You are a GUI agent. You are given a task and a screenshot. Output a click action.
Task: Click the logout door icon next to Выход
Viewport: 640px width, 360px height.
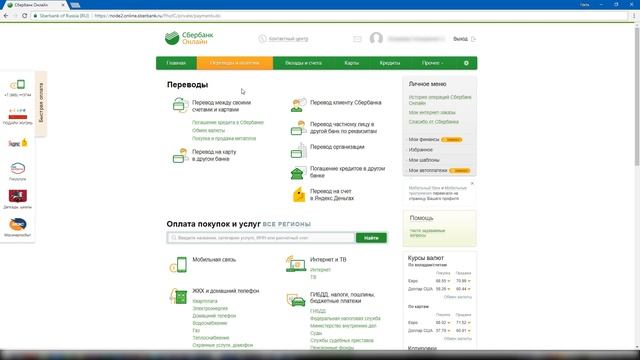point(473,39)
